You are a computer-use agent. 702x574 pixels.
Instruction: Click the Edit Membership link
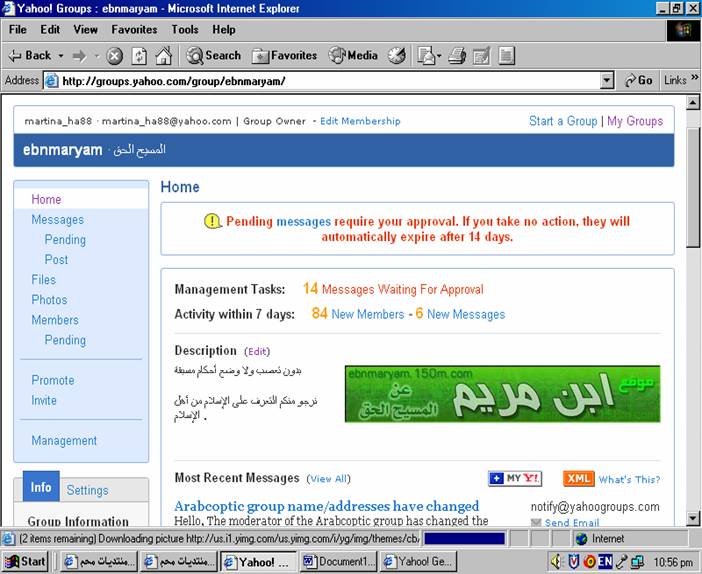point(360,121)
